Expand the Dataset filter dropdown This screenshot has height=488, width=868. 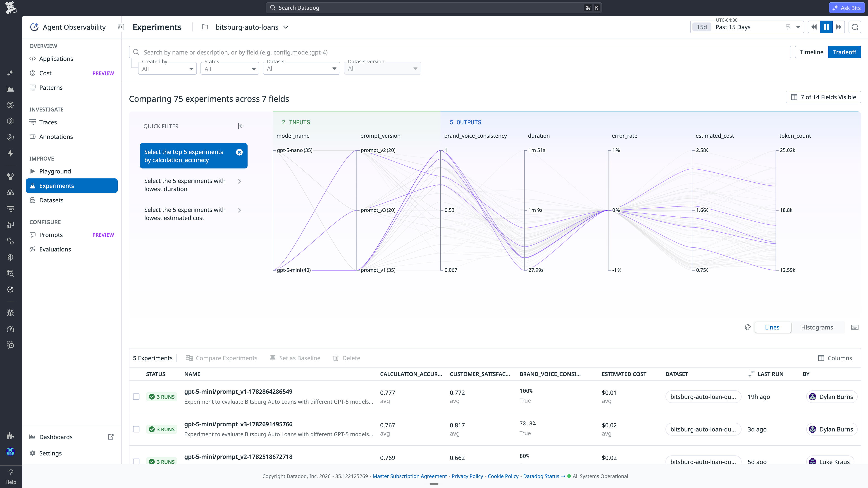(x=302, y=68)
